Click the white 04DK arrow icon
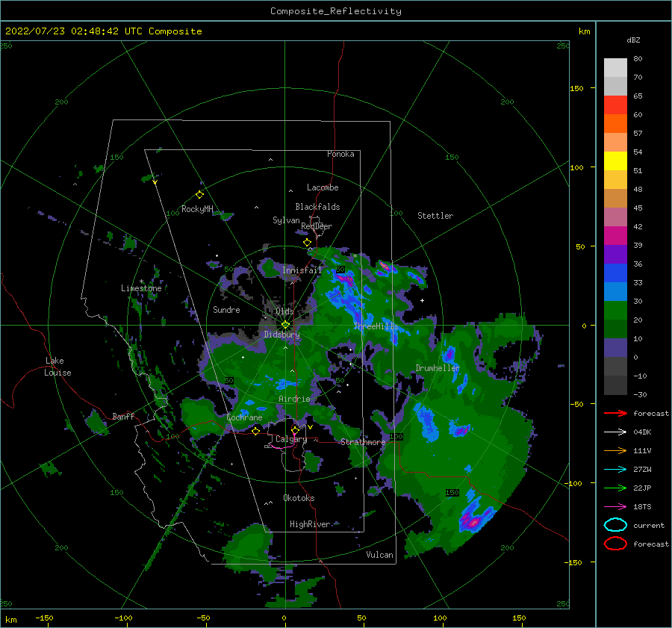Image resolution: width=672 pixels, height=628 pixels. (615, 432)
